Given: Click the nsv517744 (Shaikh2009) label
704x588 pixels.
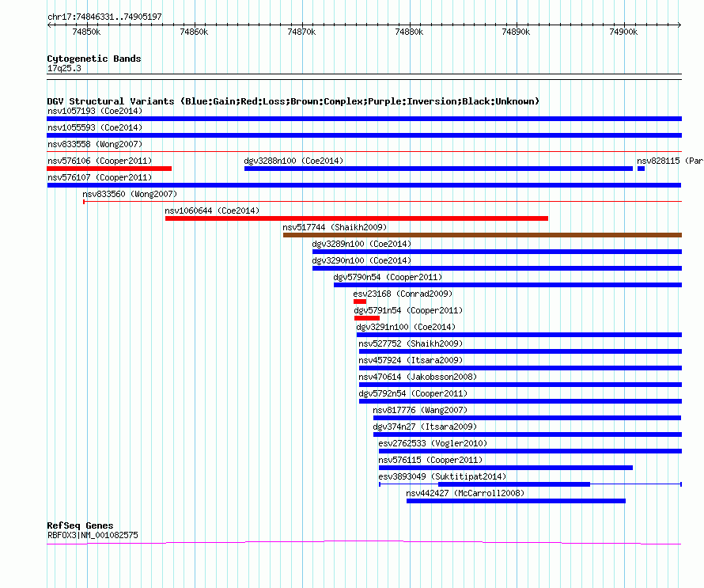Looking at the screenshot, I should click(335, 227).
